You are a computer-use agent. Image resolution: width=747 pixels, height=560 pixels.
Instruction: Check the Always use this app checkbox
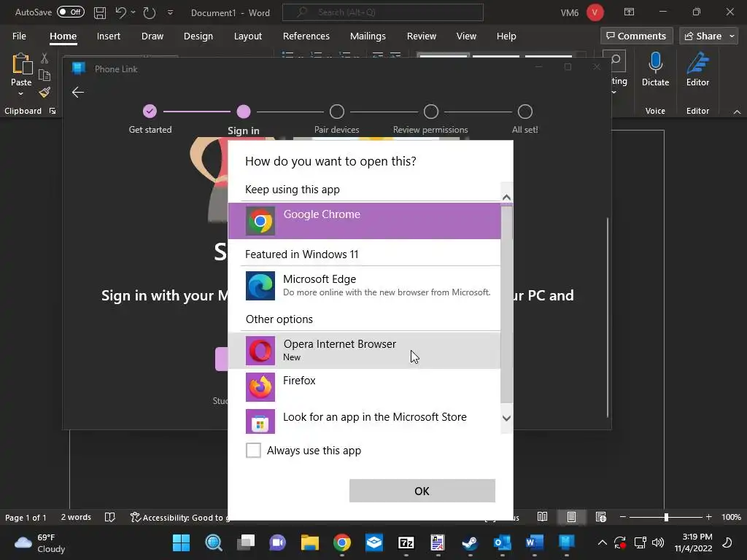pyautogui.click(x=253, y=450)
